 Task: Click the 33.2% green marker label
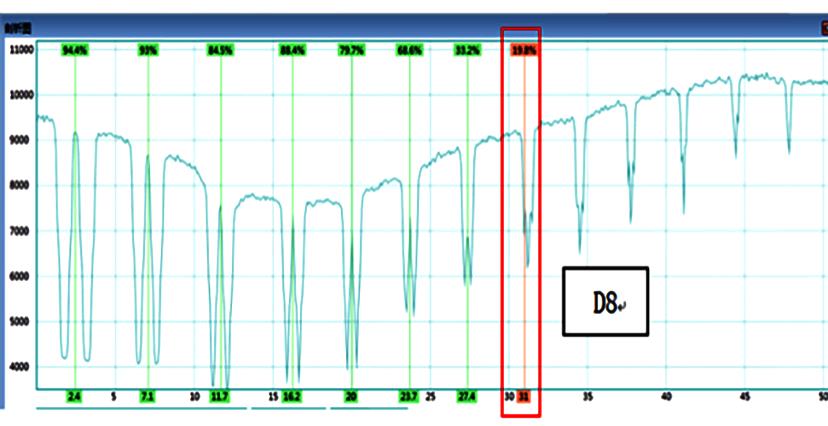click(x=467, y=49)
